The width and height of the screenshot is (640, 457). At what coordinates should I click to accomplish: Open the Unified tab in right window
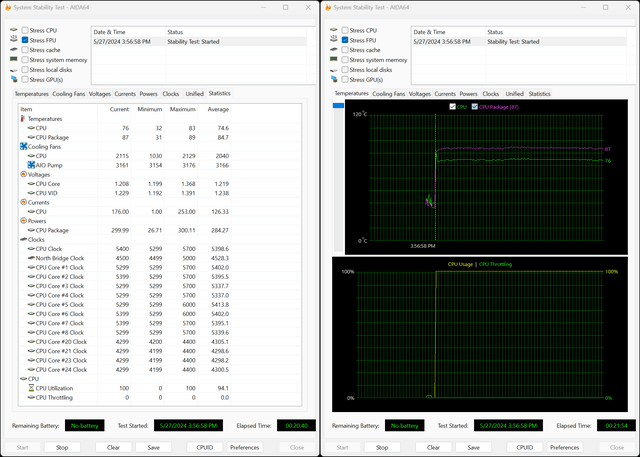coord(514,93)
